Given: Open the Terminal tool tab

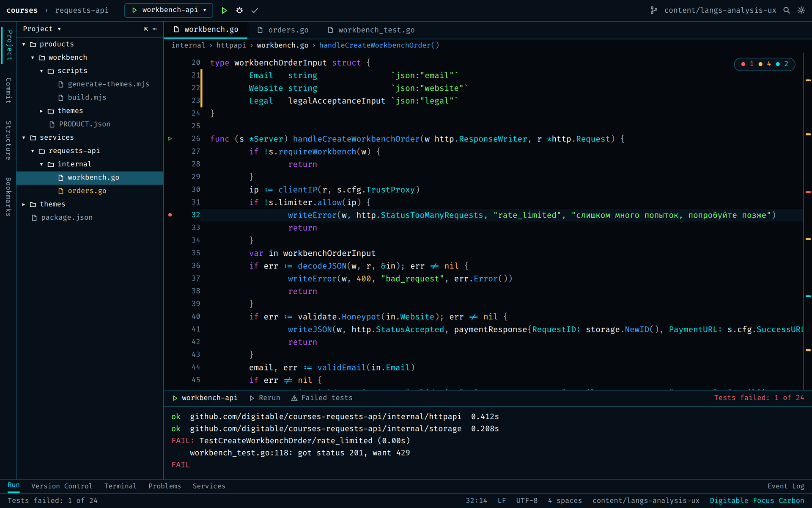Looking at the screenshot, I should tap(121, 486).
